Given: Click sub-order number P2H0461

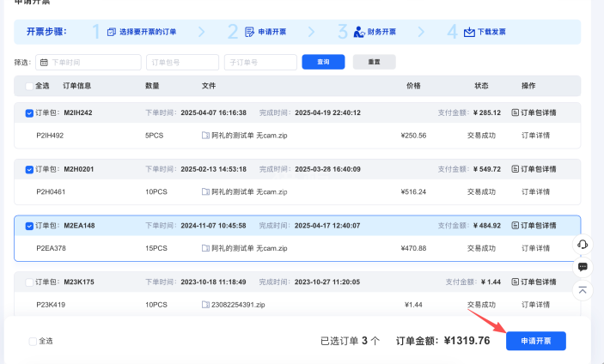Looking at the screenshot, I should [x=51, y=191].
